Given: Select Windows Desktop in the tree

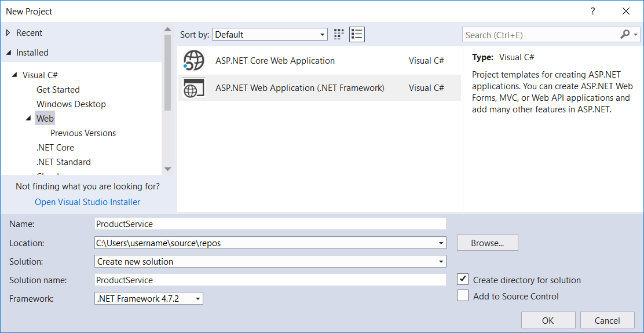Looking at the screenshot, I should pos(71,104).
